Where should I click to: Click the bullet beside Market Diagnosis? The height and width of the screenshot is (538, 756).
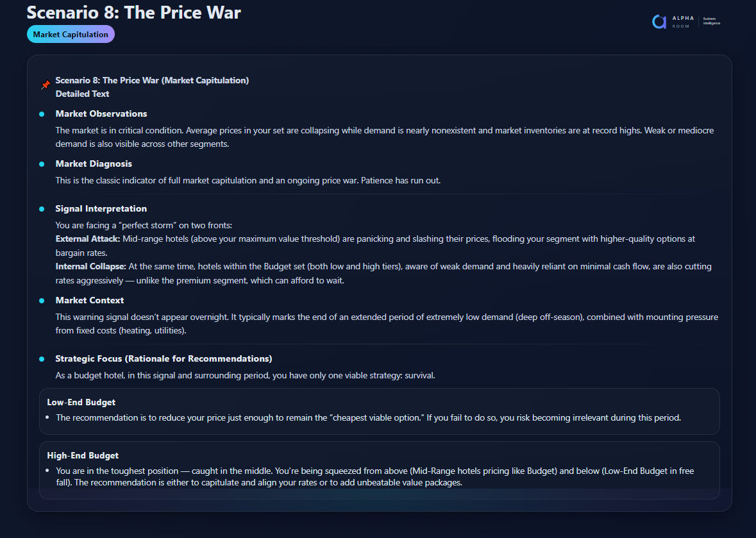(42, 164)
